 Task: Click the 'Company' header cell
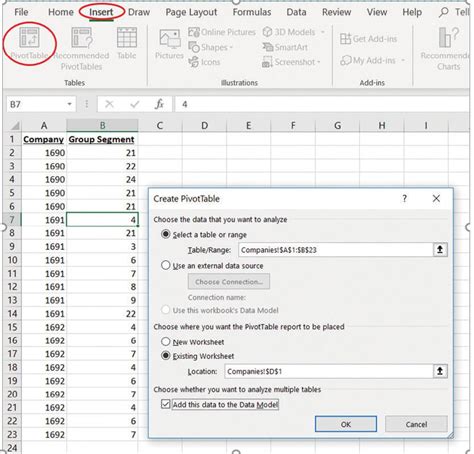point(44,139)
